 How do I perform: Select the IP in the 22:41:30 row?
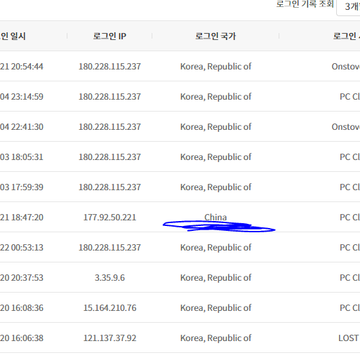110,127
